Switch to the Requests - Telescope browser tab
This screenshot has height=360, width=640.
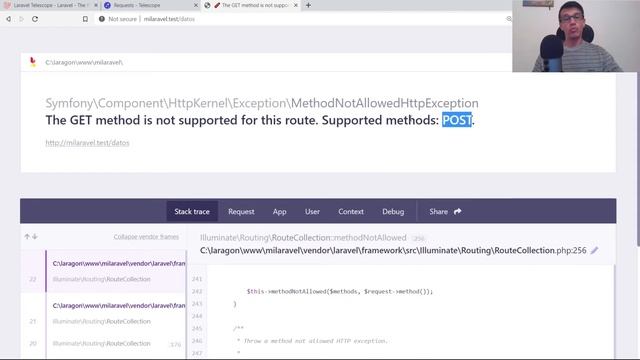(150, 5)
